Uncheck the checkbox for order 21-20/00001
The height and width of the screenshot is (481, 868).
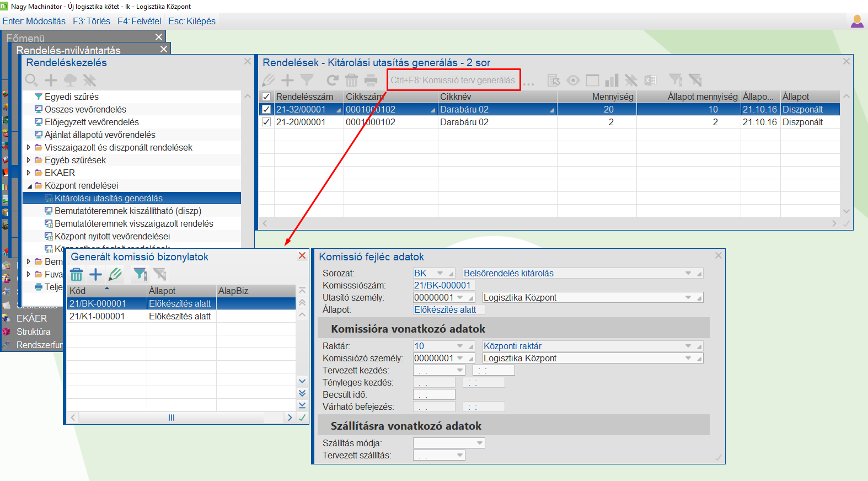(x=266, y=122)
